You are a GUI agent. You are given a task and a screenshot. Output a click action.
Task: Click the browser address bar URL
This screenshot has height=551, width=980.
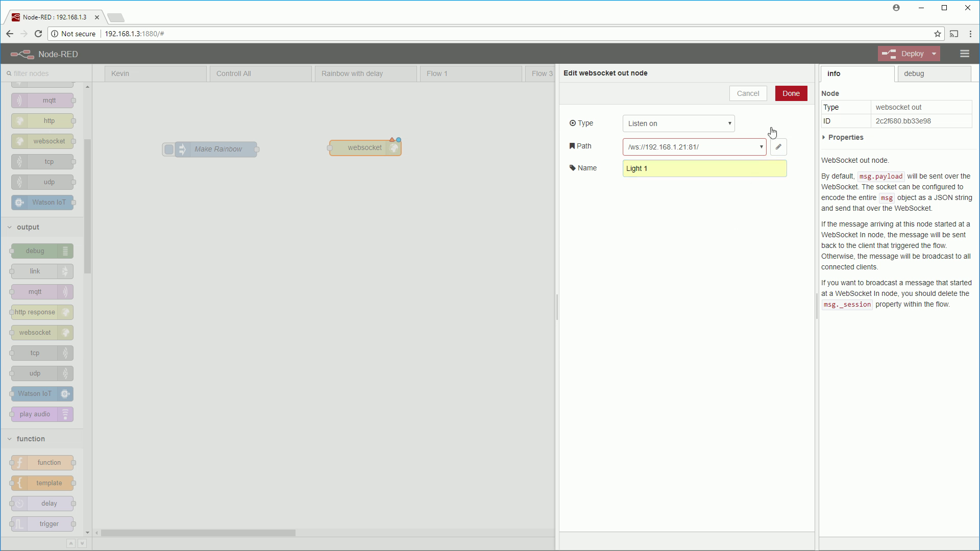(135, 34)
